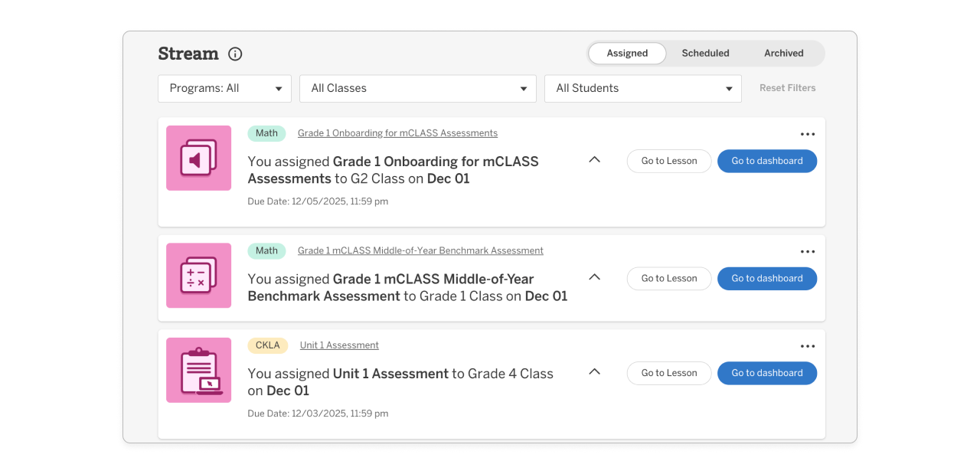Screen dimensions: 980x474
Task: Collapse the Unit 1 Assessment card
Action: (x=594, y=372)
